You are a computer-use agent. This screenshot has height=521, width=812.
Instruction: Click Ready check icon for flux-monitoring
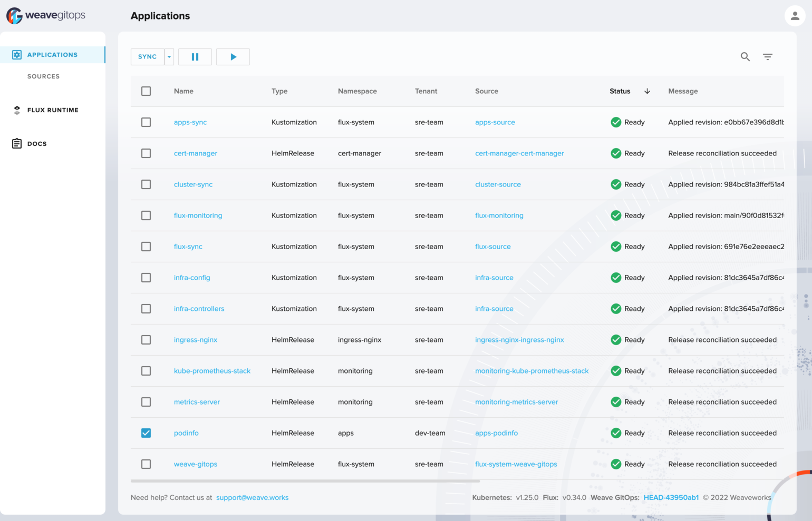(616, 215)
